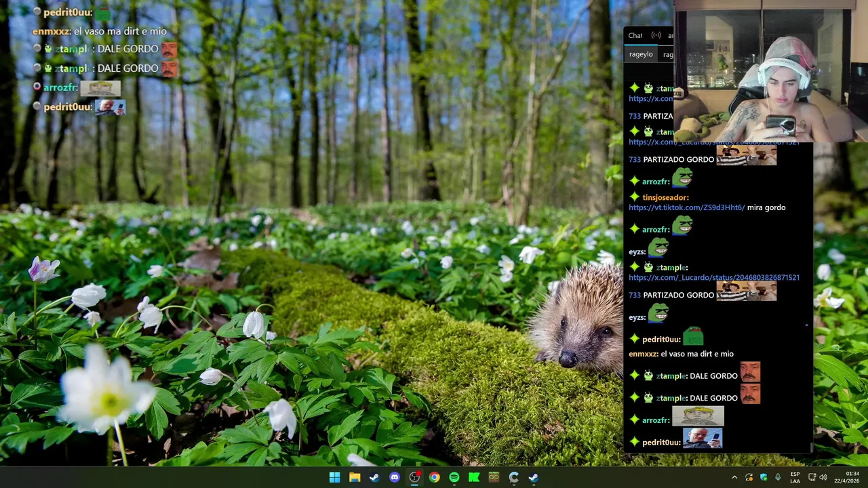Click arrozfr's blonde cartoon emote in chat window
This screenshot has height=488, width=868.
698,416
